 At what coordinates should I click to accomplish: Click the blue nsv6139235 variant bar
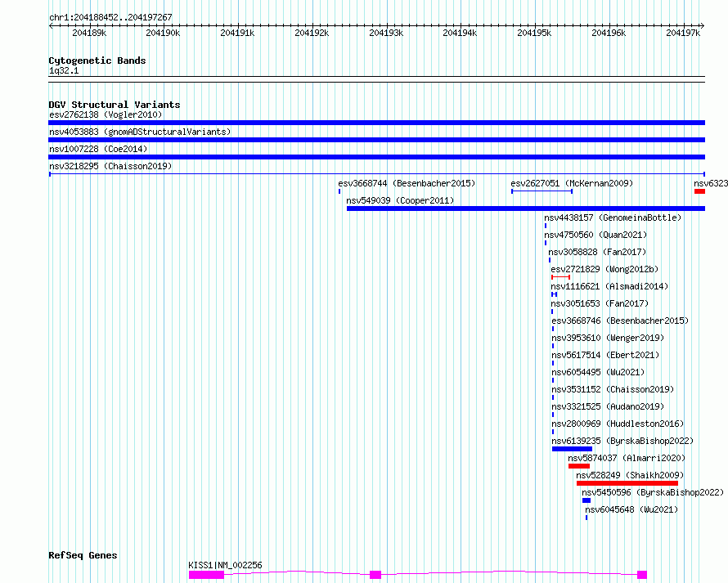pyautogui.click(x=572, y=449)
